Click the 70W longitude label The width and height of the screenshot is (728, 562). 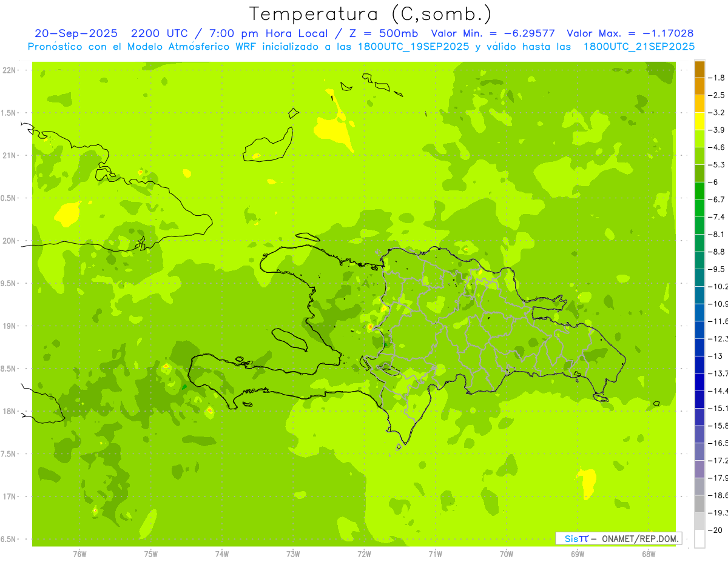[507, 554]
